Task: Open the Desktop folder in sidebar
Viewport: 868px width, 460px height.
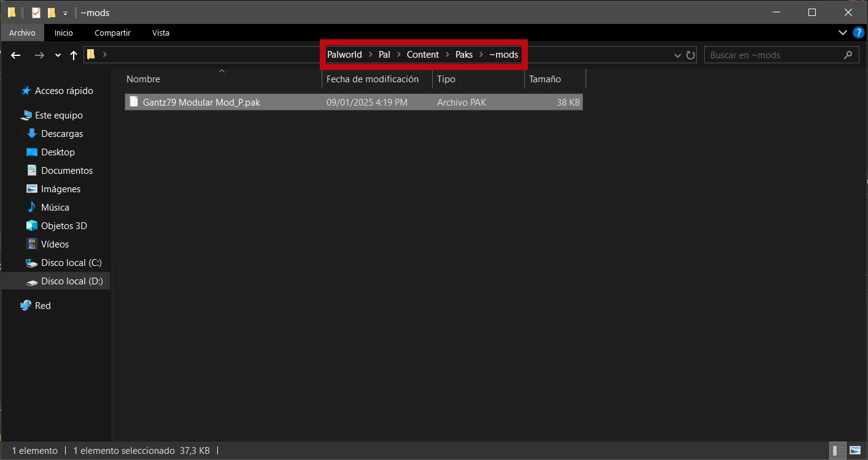Action: coord(58,152)
